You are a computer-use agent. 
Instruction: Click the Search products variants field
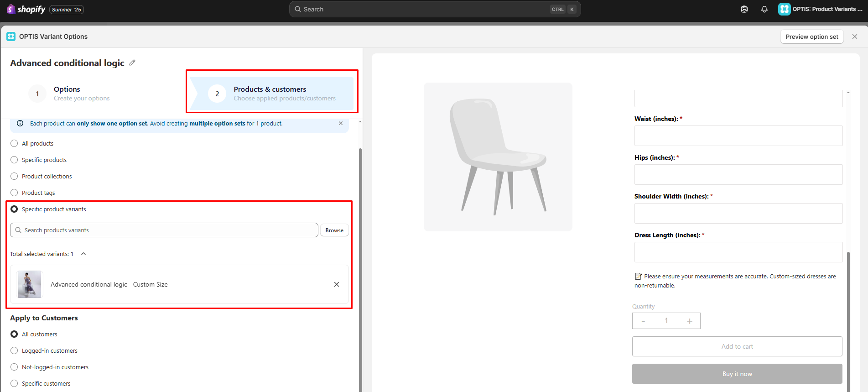click(164, 230)
